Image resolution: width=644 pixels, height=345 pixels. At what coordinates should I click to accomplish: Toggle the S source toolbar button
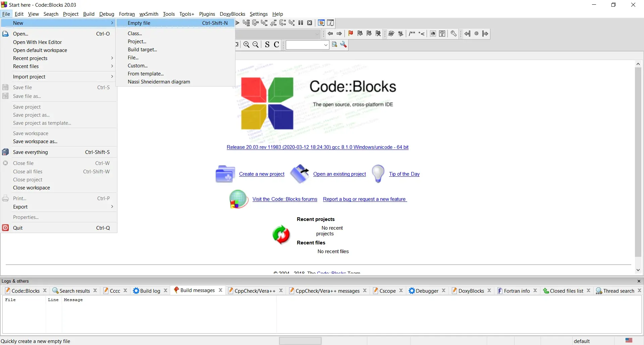click(x=267, y=45)
